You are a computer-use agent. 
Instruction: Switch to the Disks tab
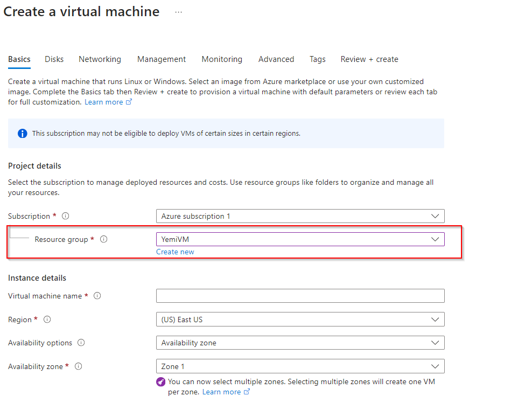click(x=54, y=59)
